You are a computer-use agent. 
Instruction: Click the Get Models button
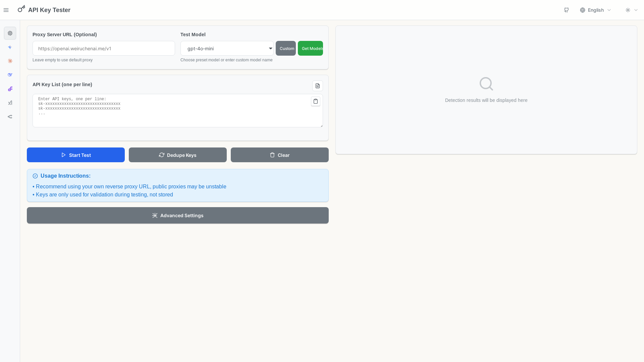310,48
